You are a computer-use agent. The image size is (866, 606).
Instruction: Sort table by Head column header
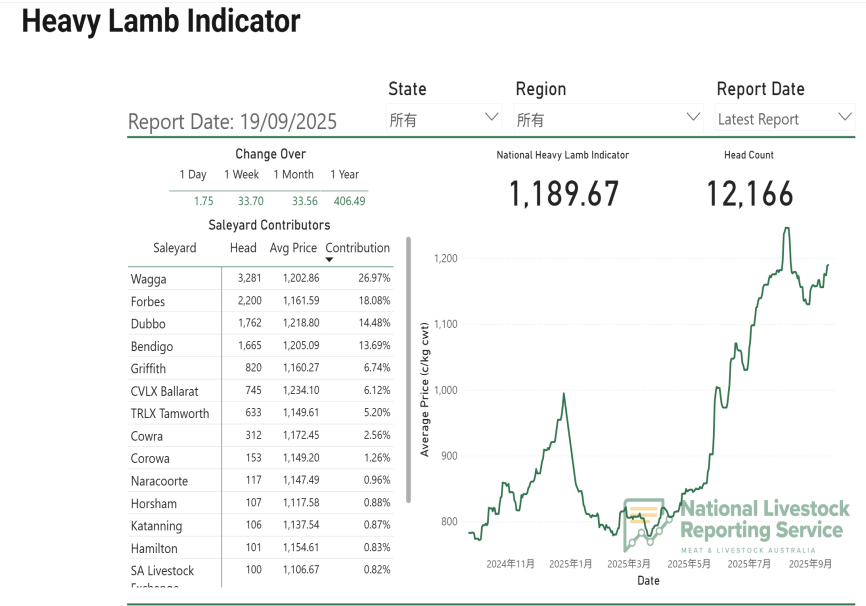[x=243, y=248]
